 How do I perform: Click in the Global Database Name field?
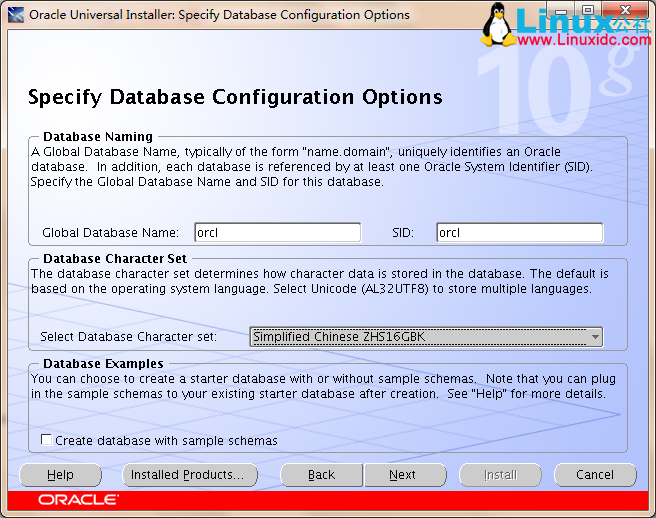pyautogui.click(x=277, y=232)
